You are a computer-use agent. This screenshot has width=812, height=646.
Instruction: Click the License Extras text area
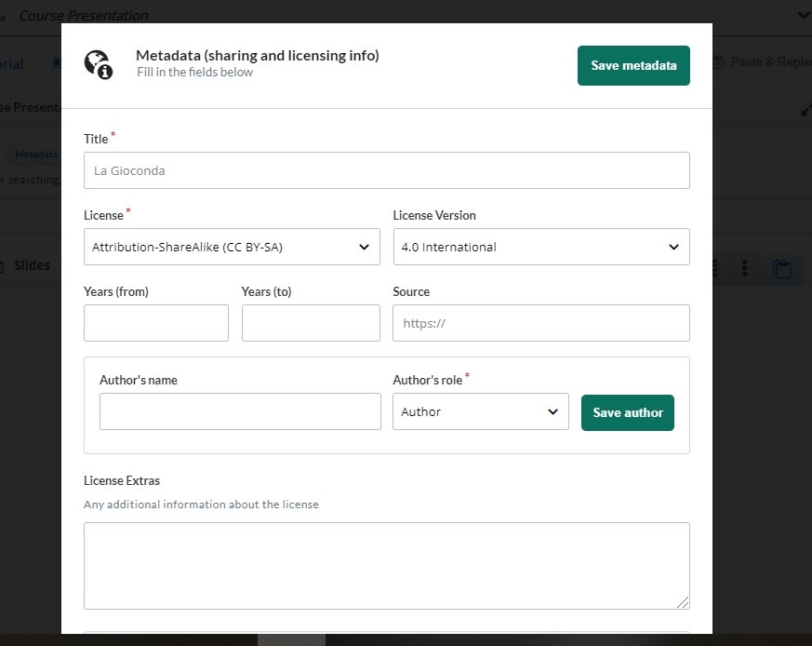point(386,566)
